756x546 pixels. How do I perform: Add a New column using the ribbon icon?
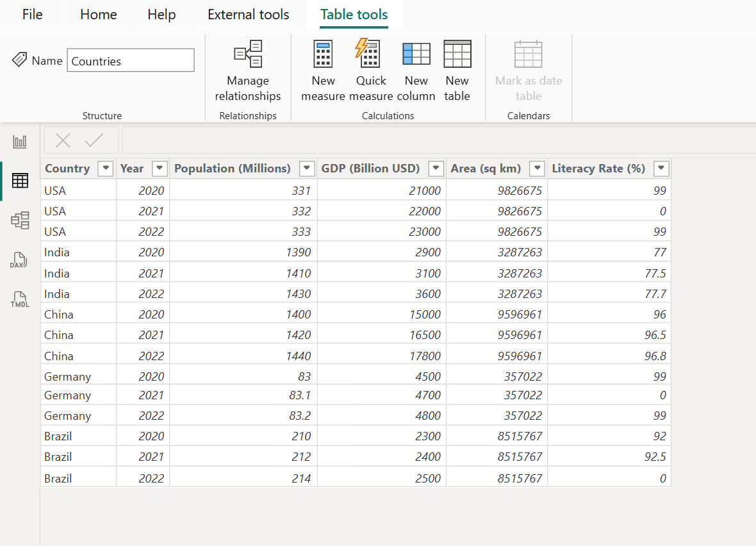pos(416,54)
